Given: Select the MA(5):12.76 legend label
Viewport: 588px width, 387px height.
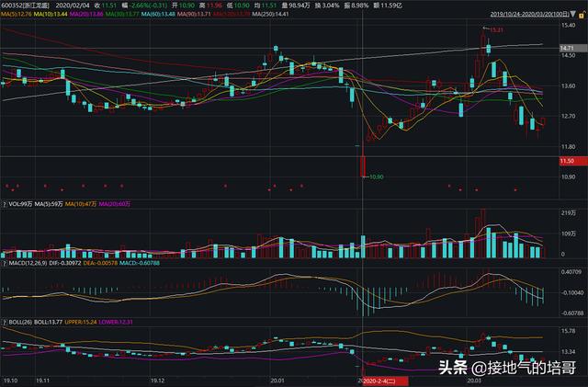Looking at the screenshot, I should tap(17, 15).
